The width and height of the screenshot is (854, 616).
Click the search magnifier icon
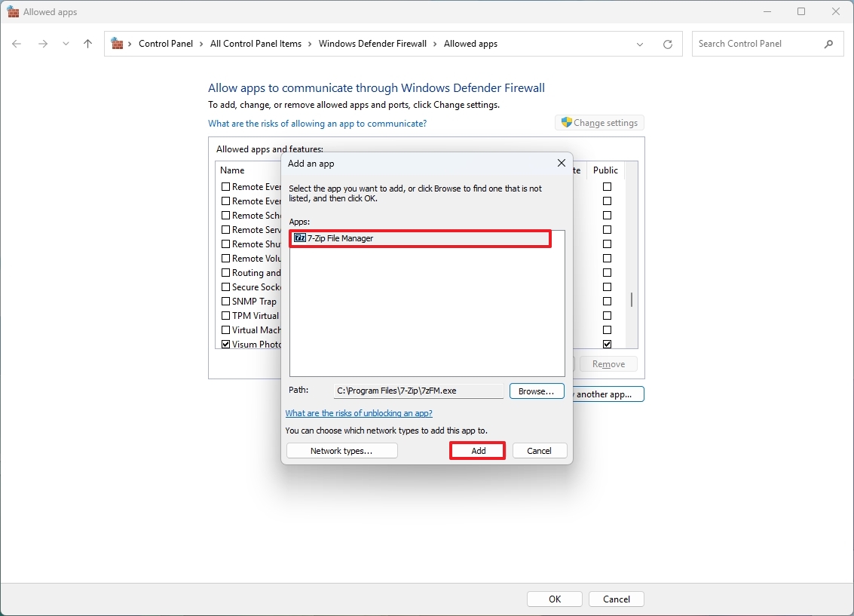coord(828,44)
